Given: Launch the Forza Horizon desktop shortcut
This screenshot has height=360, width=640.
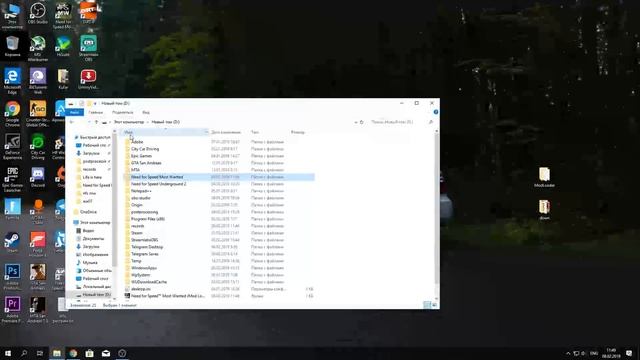Looking at the screenshot, I should (x=38, y=244).
